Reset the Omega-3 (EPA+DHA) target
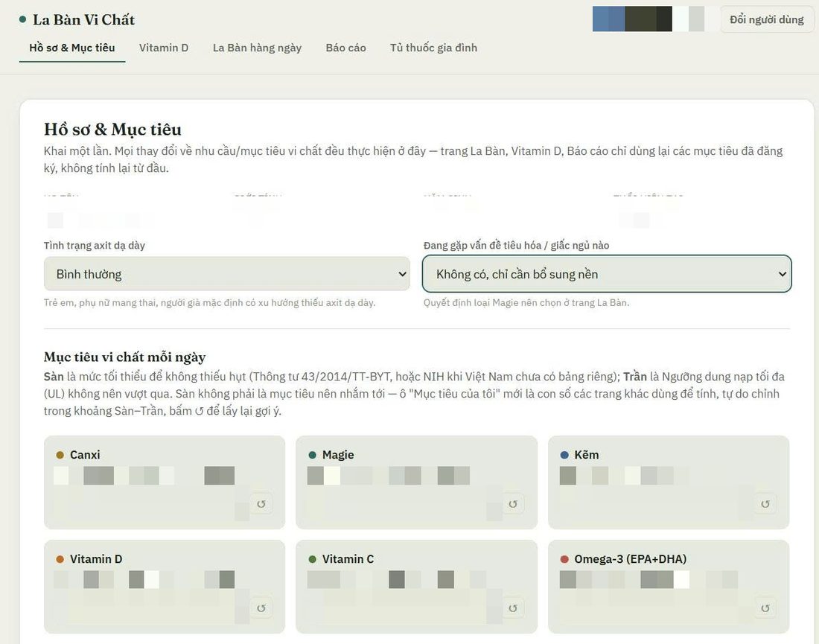This screenshot has width=819, height=644. coord(765,608)
